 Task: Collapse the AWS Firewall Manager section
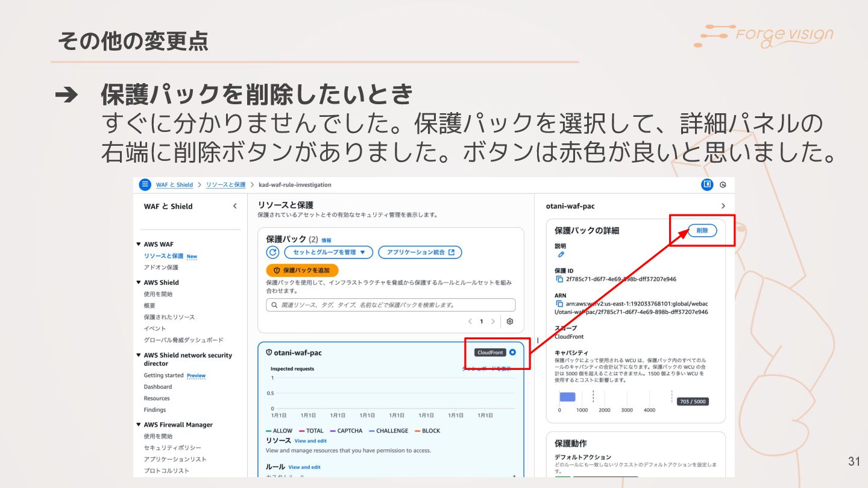(139, 425)
